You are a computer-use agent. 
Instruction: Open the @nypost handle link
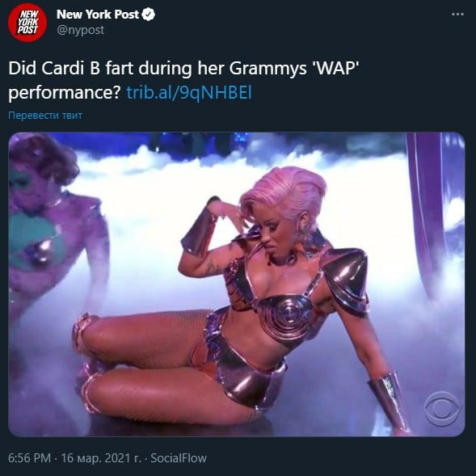pos(81,30)
